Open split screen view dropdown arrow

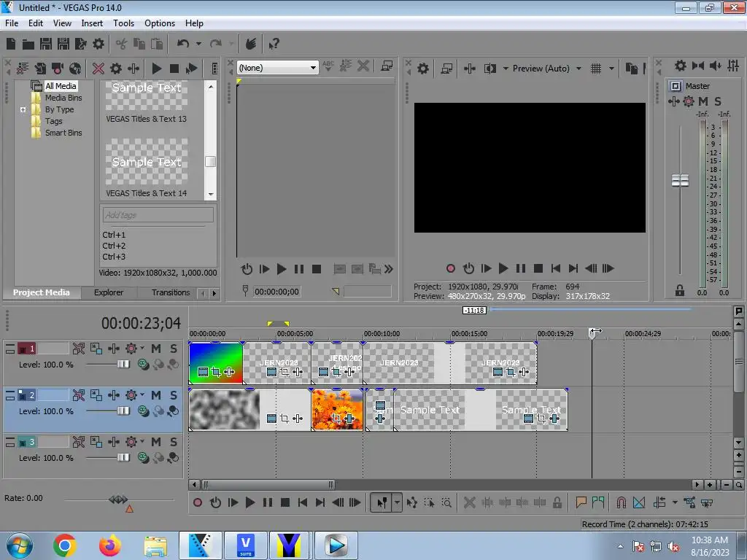pos(506,69)
